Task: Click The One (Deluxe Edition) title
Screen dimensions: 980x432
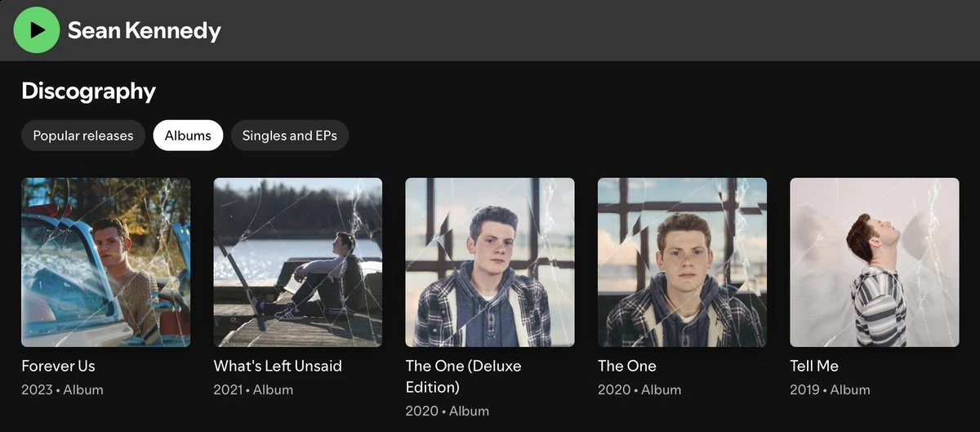Action: click(463, 376)
